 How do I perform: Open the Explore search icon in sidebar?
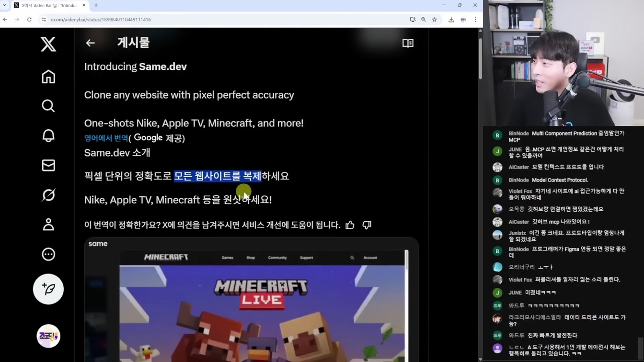(48, 106)
